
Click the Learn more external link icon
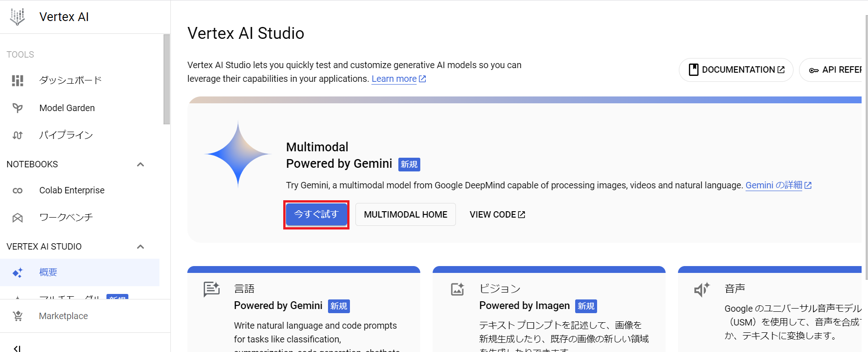[423, 79]
